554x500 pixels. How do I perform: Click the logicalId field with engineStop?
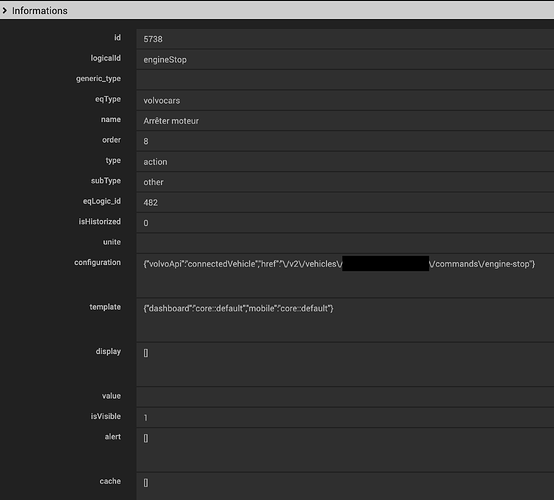345,59
